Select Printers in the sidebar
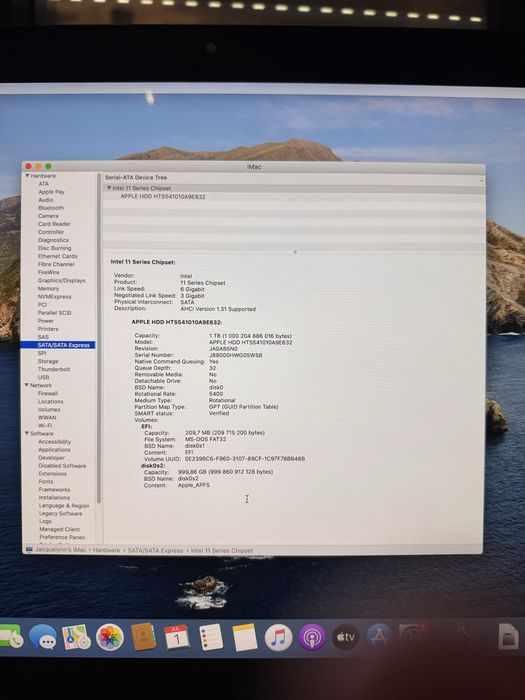Image resolution: width=525 pixels, height=700 pixels. [x=48, y=329]
